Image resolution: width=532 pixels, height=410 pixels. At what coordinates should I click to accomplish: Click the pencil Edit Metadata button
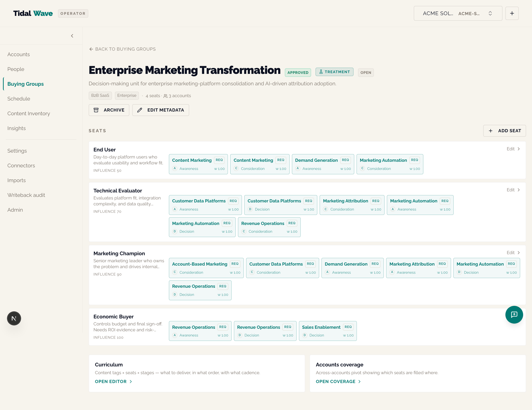161,110
